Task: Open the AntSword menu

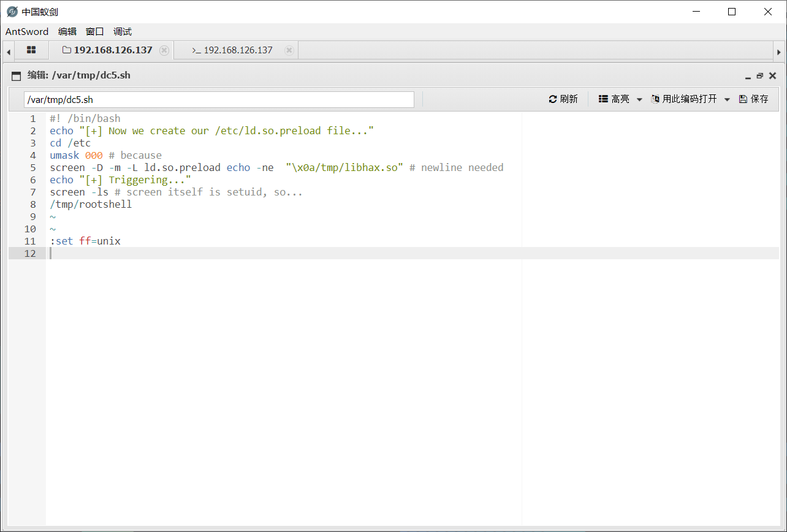Action: 27,32
